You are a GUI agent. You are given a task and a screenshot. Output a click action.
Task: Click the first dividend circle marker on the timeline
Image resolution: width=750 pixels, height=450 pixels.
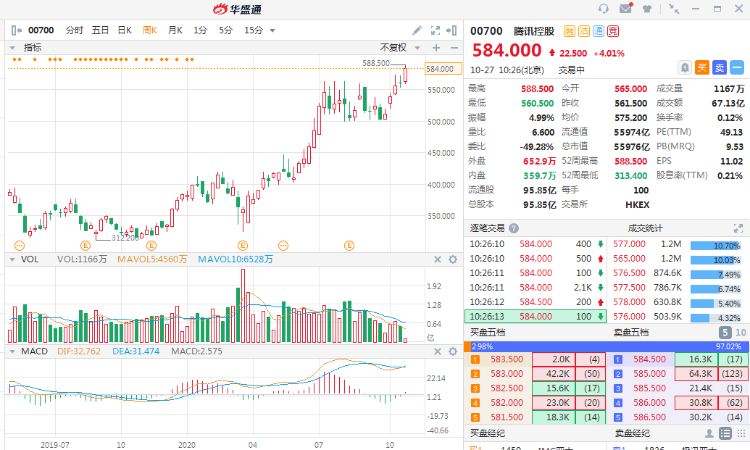[20, 246]
